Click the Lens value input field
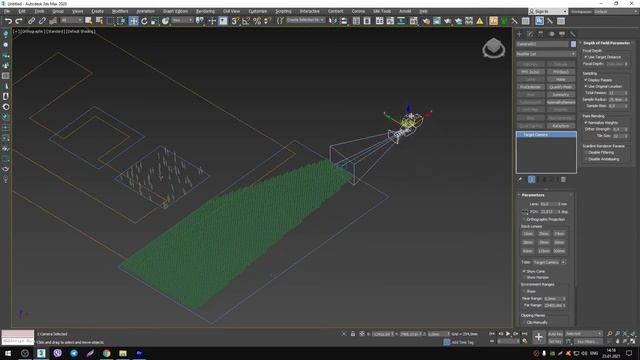 tap(548, 204)
